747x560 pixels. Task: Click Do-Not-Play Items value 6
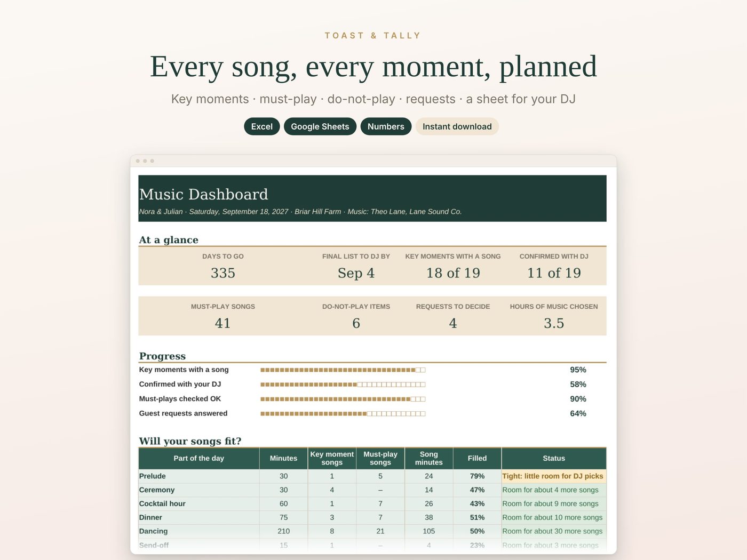pyautogui.click(x=356, y=323)
